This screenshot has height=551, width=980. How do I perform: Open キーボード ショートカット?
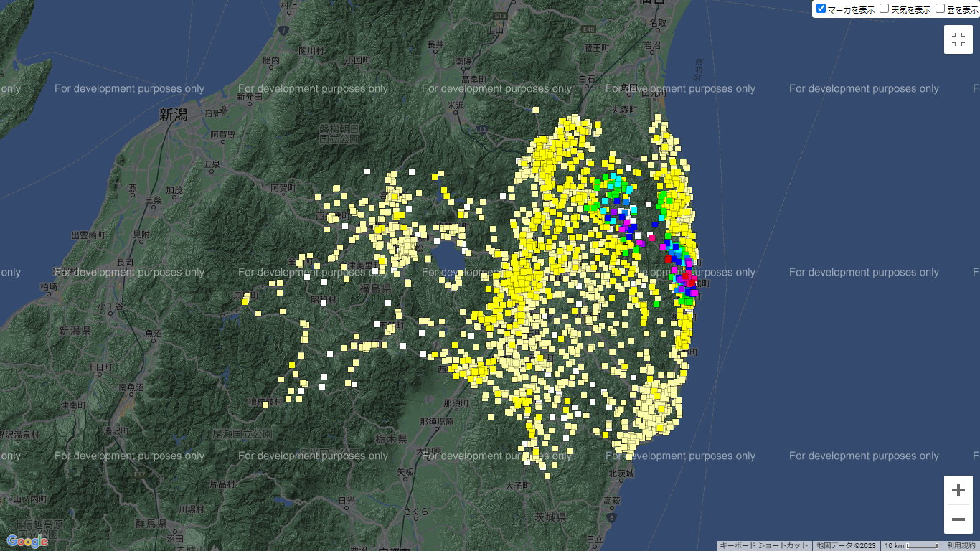click(x=764, y=546)
